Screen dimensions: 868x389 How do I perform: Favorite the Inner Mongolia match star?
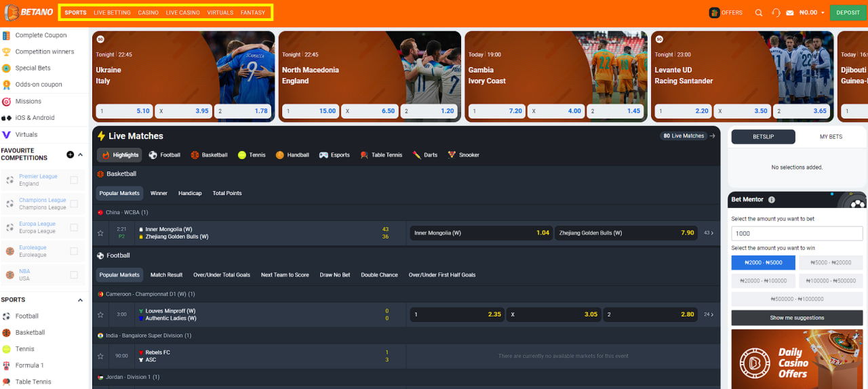[100, 233]
